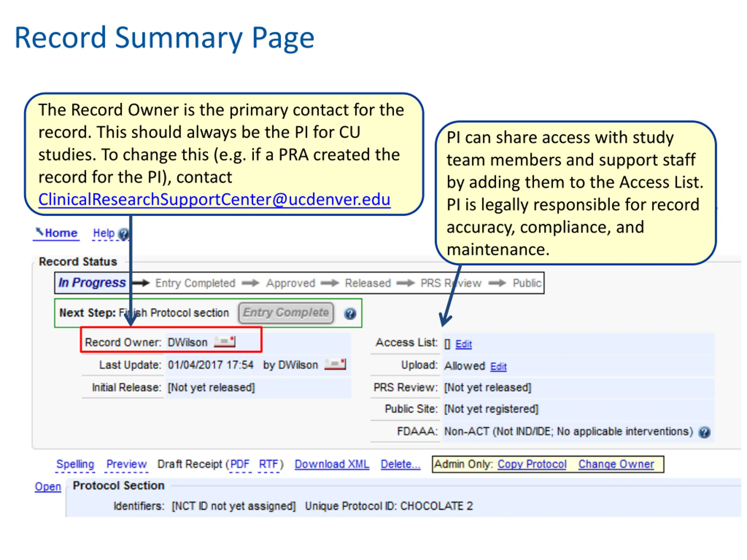Image resolution: width=747 pixels, height=560 pixels.
Task: Download Draft Receipt as PDF
Action: [x=240, y=464]
